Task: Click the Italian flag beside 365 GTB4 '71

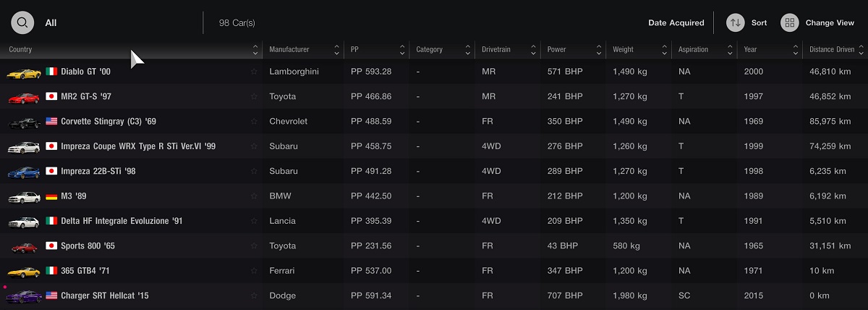Action: [51, 271]
